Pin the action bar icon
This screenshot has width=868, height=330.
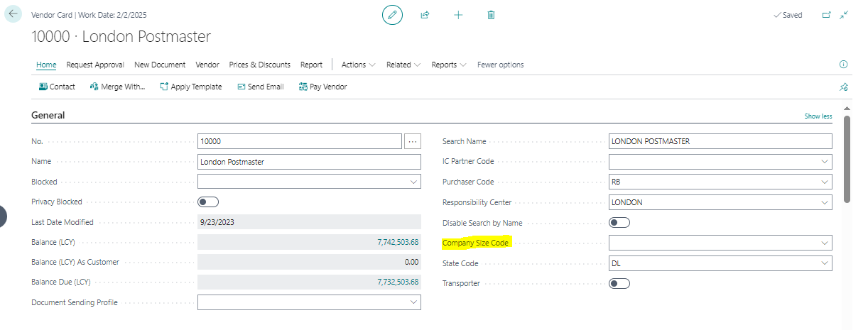pyautogui.click(x=844, y=87)
